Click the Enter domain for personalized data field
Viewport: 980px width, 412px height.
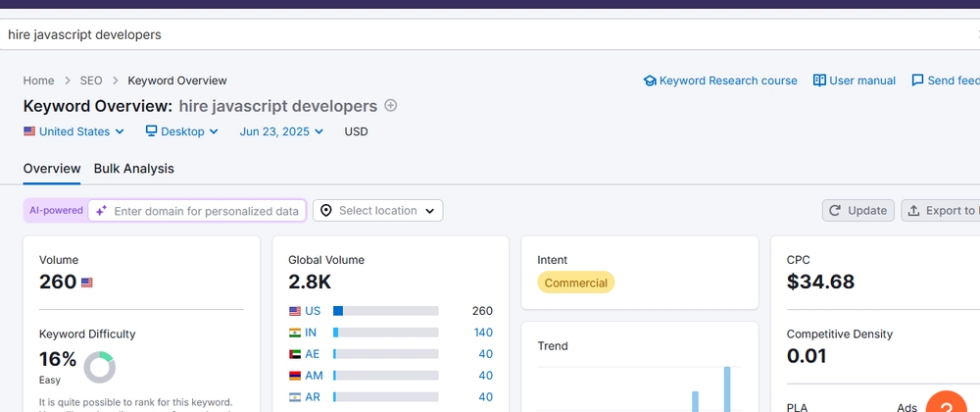197,211
